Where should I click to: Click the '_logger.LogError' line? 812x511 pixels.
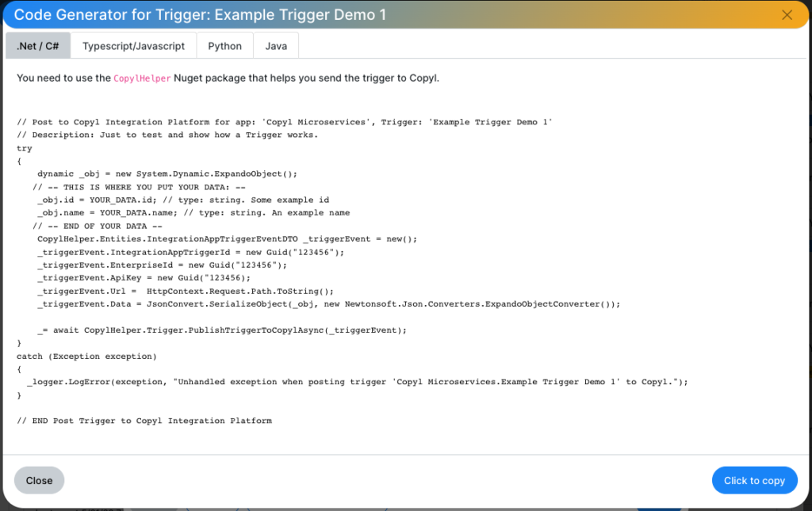click(x=358, y=382)
